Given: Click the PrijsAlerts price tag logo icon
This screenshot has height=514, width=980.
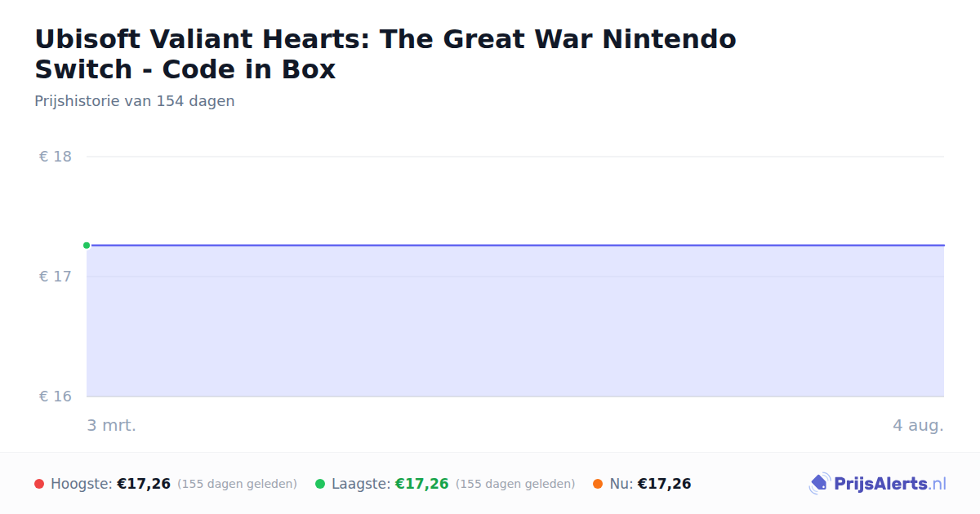Looking at the screenshot, I should coord(819,484).
